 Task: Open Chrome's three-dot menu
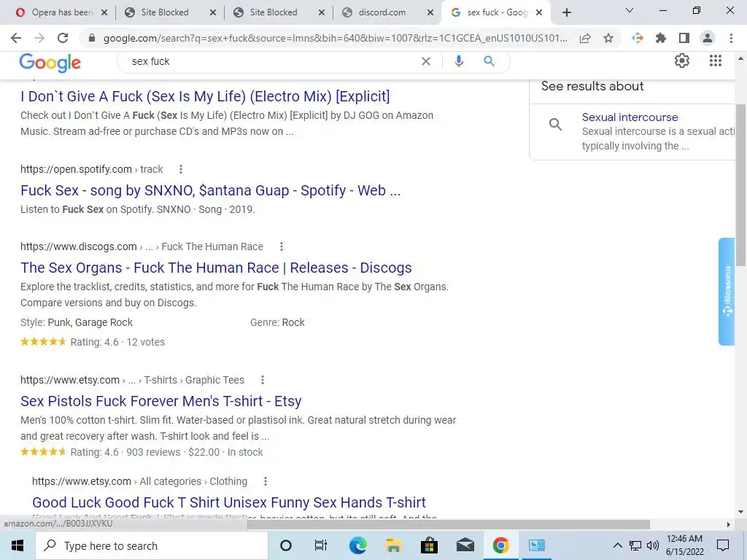pyautogui.click(x=731, y=38)
